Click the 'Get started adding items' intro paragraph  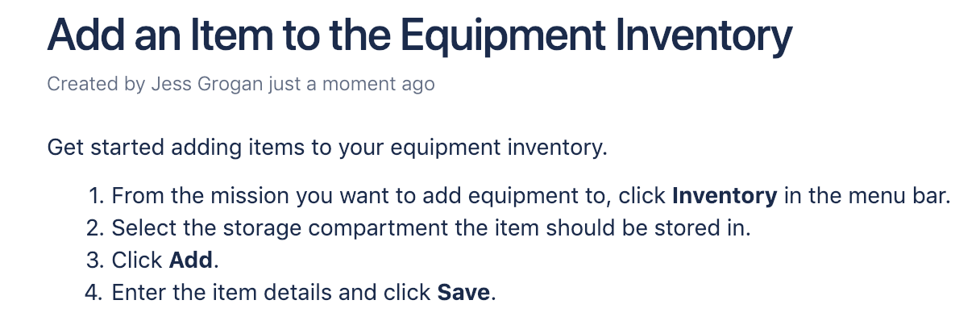pos(326,148)
